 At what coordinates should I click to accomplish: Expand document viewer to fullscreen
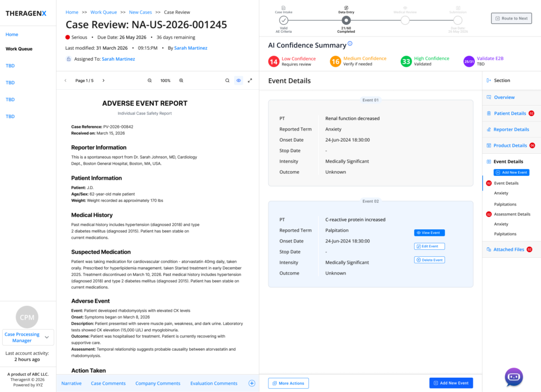(250, 80)
